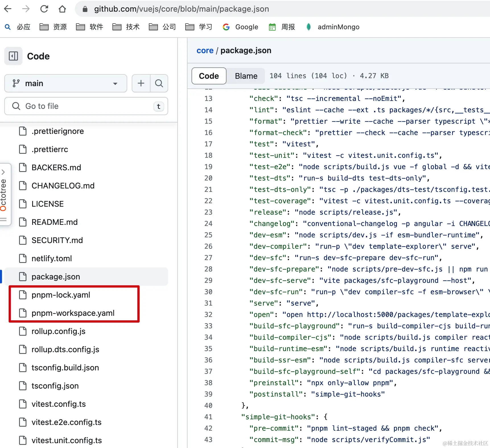
Task: Click line number 23 for the release script
Action: coord(208,212)
